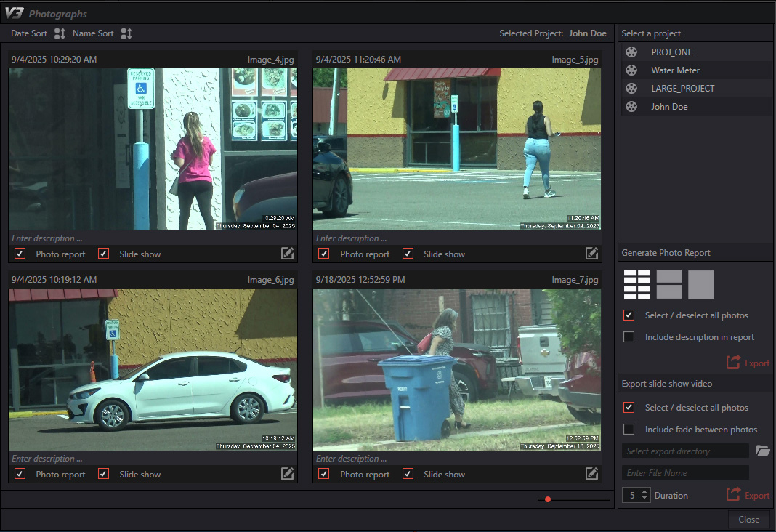Click the Image_6.jpg file name
Viewport: 776px width, 532px height.
coord(271,280)
